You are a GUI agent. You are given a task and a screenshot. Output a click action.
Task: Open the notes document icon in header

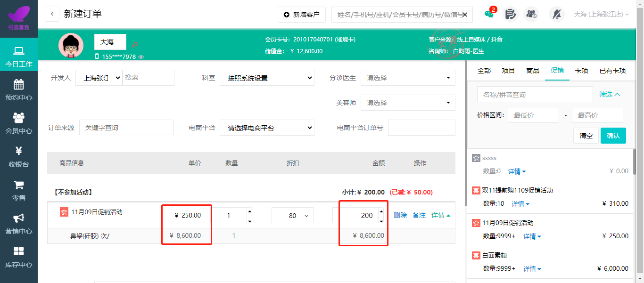coord(510,14)
